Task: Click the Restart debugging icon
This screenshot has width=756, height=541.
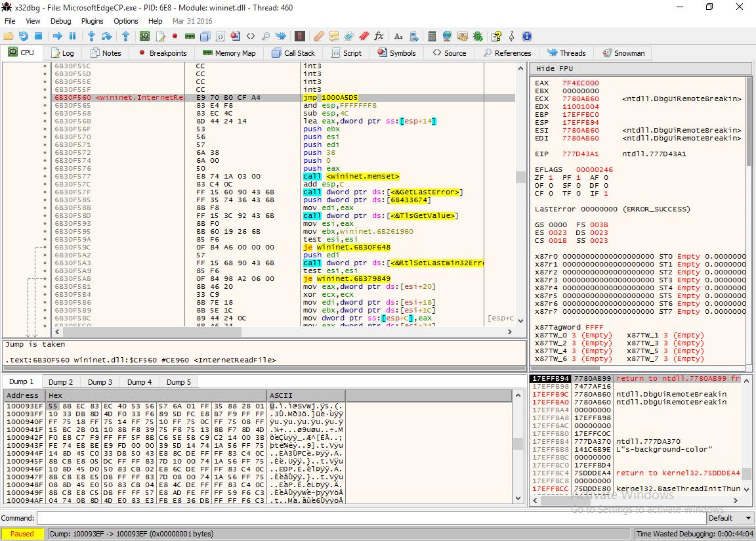Action: coord(24,36)
